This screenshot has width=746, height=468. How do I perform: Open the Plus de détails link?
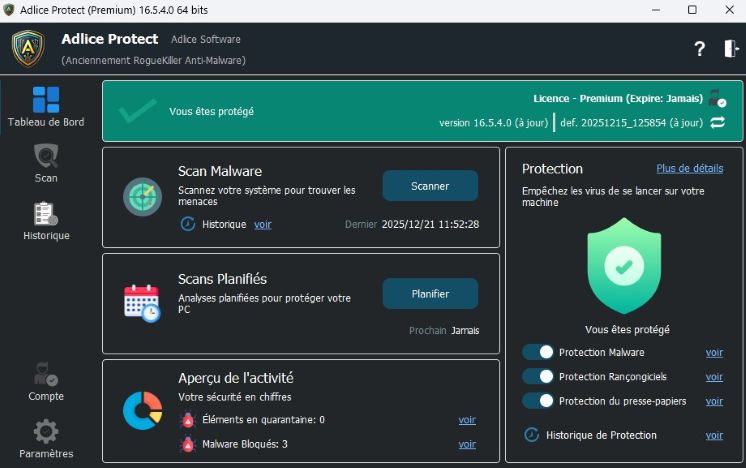coord(690,168)
